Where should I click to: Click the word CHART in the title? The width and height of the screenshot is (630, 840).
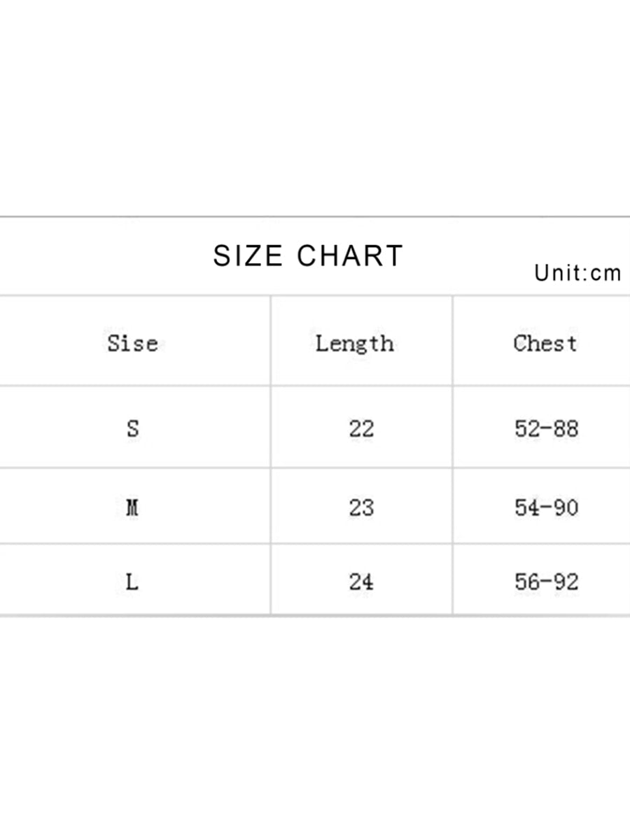[x=350, y=256]
